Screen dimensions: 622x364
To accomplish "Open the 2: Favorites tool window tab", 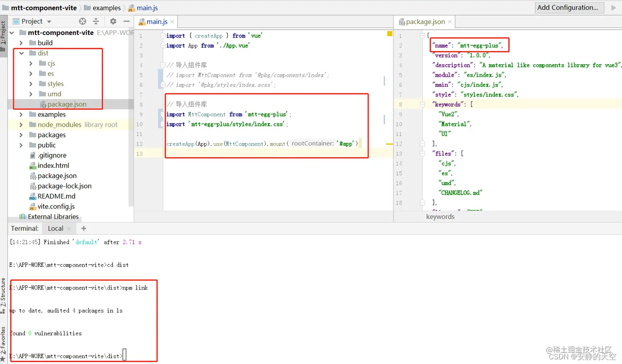I will (3, 345).
